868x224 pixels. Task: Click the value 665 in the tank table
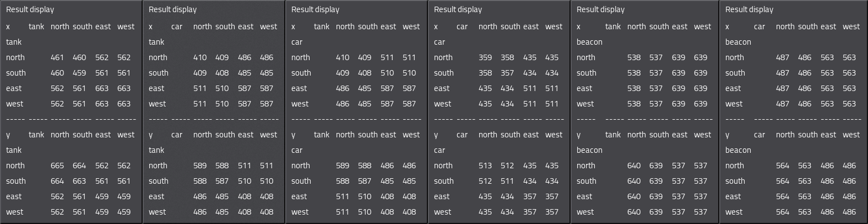pyautogui.click(x=57, y=166)
